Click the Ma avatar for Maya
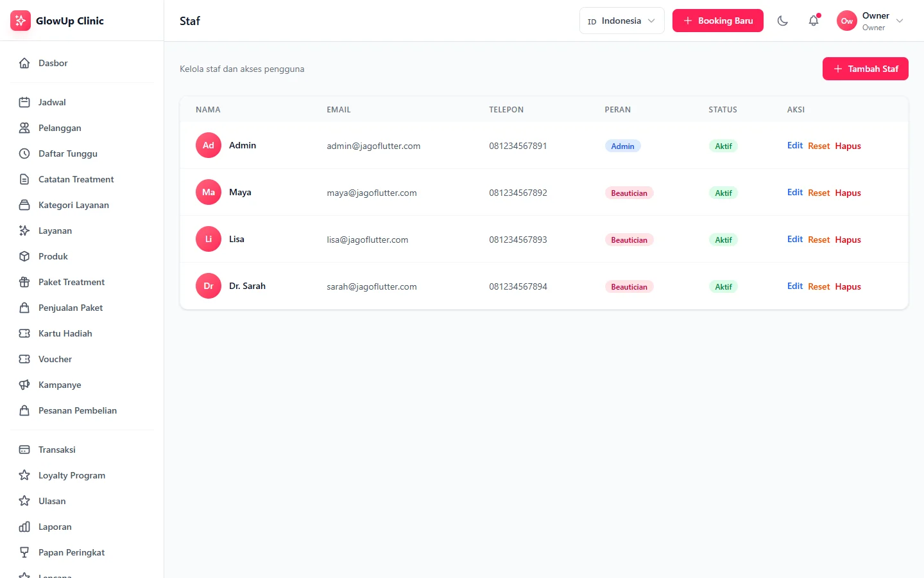 (x=209, y=192)
